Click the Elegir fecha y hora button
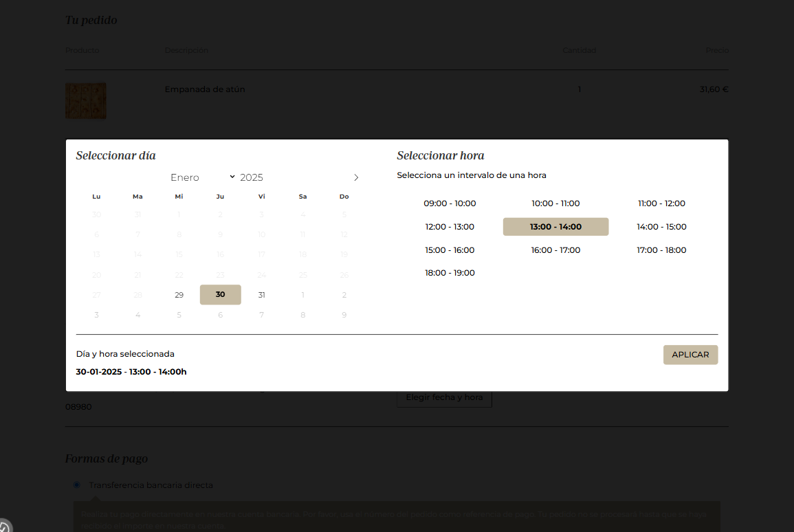Screen dimensions: 794x532 pos(444,399)
